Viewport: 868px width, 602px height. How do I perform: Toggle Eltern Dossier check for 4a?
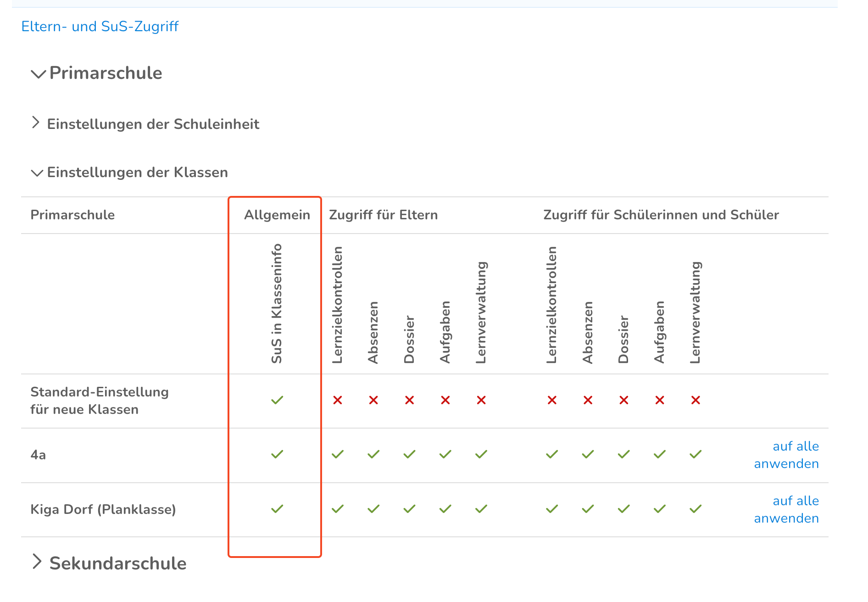(x=410, y=454)
